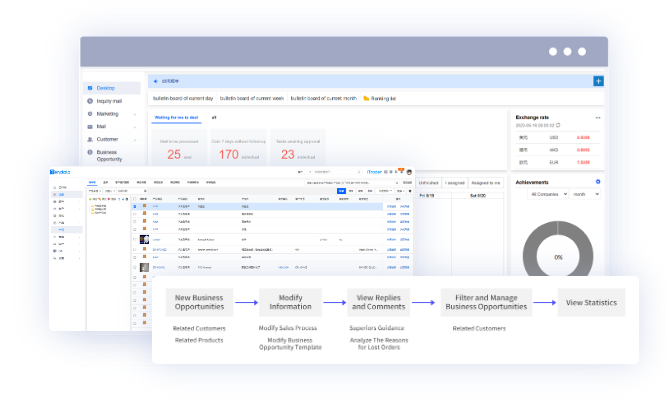667x398 pixels.
Task: Open Business Opportunity in the sidebar
Action: [x=109, y=156]
